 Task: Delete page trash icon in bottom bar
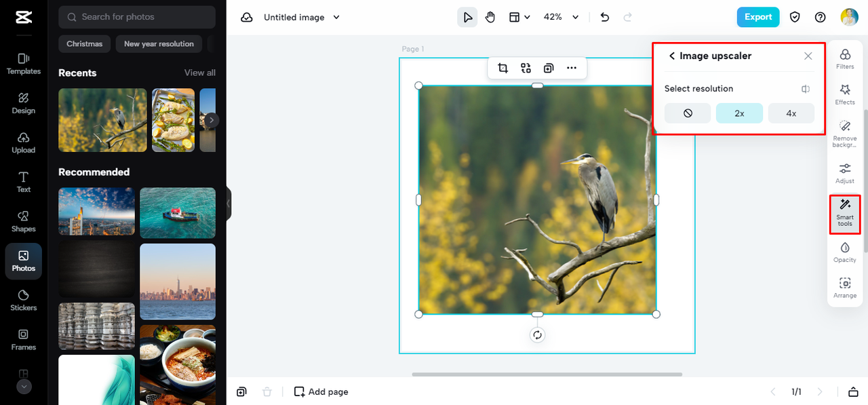(267, 391)
